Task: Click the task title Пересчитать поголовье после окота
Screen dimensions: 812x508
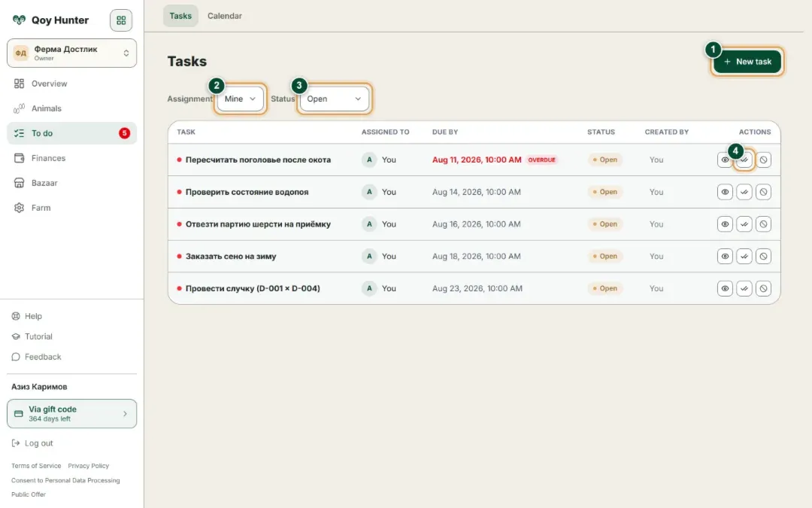Action: [x=258, y=160]
